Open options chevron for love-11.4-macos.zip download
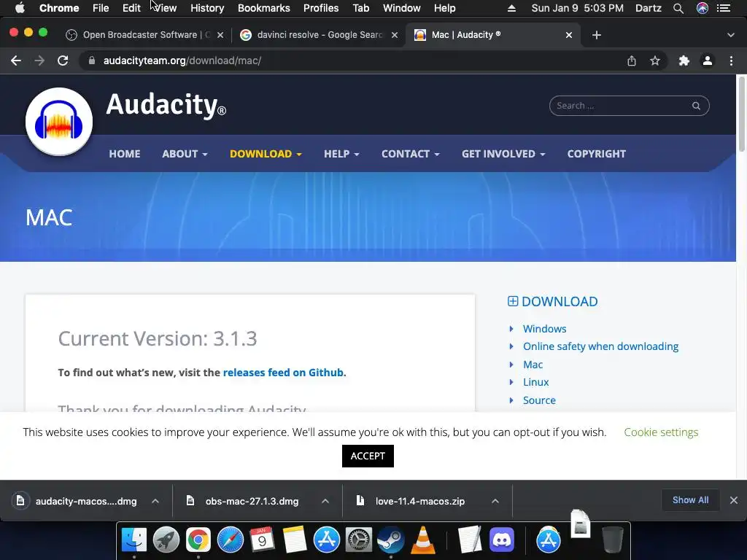Image resolution: width=747 pixels, height=560 pixels. pos(495,501)
